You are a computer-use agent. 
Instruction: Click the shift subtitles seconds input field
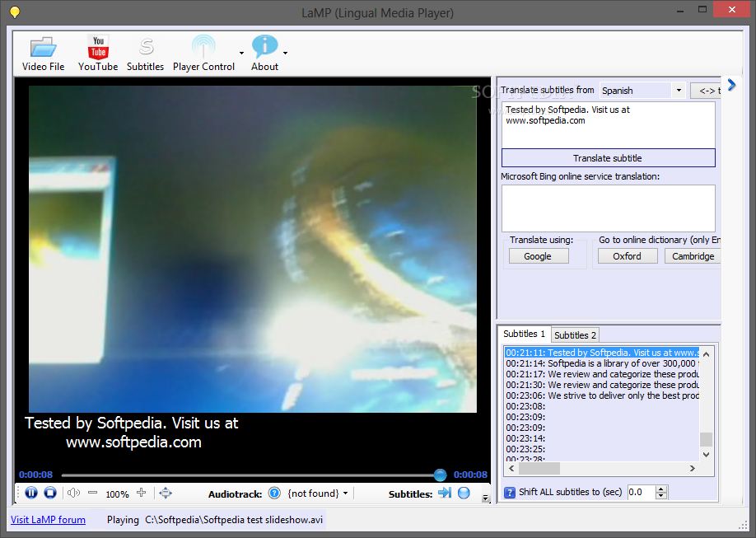click(x=642, y=492)
